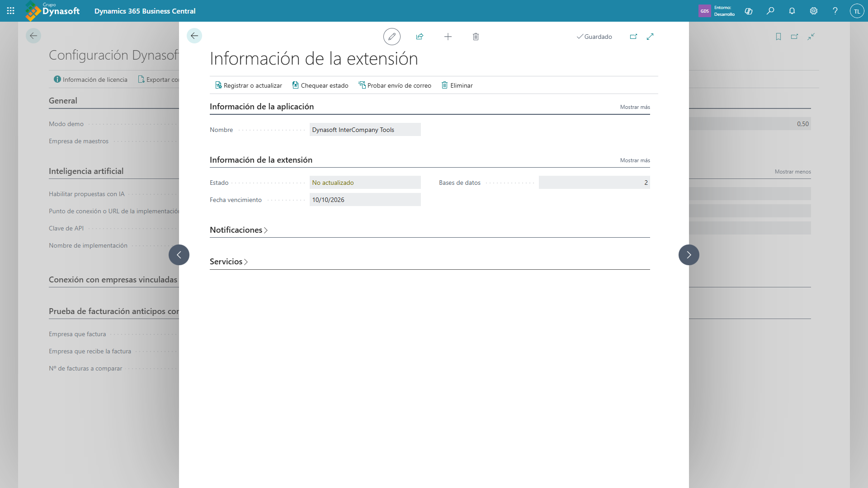Click back arrow on Configuración Dynasoft page
Viewport: 868px width, 488px height.
33,36
